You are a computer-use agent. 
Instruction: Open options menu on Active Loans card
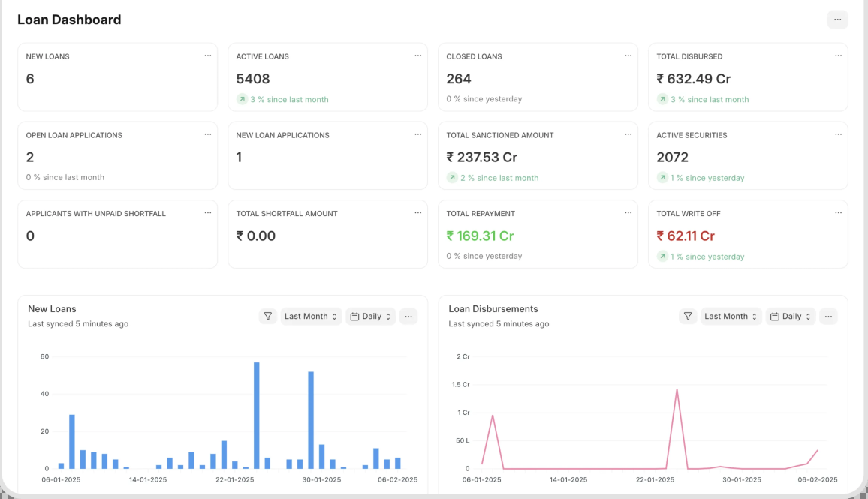pyautogui.click(x=418, y=55)
